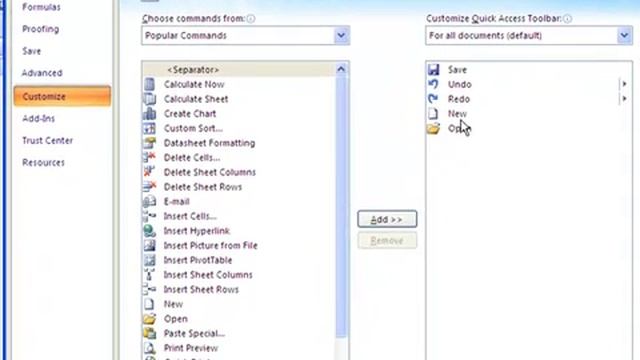Select the Delete Sheet Columns command text
Image resolution: width=640 pixels, height=360 pixels.
point(210,172)
